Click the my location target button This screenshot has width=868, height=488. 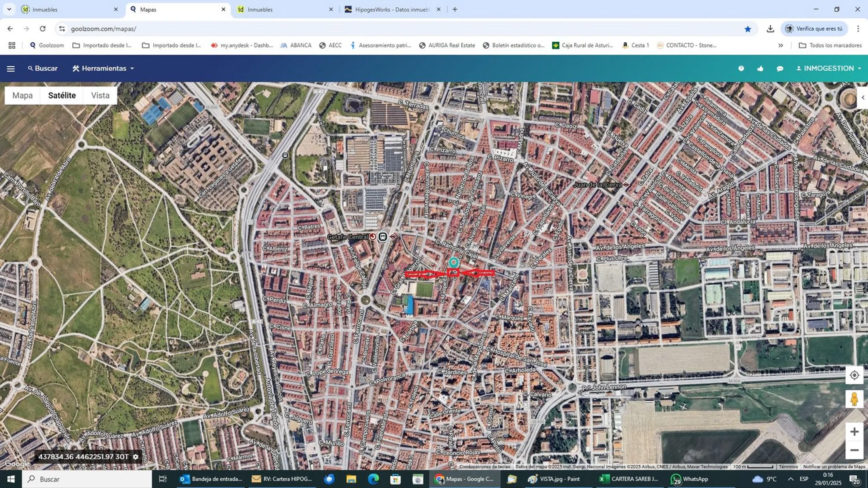[x=854, y=375]
